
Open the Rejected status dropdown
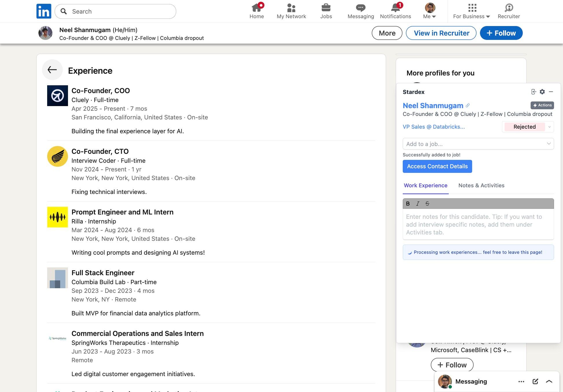coord(528,127)
